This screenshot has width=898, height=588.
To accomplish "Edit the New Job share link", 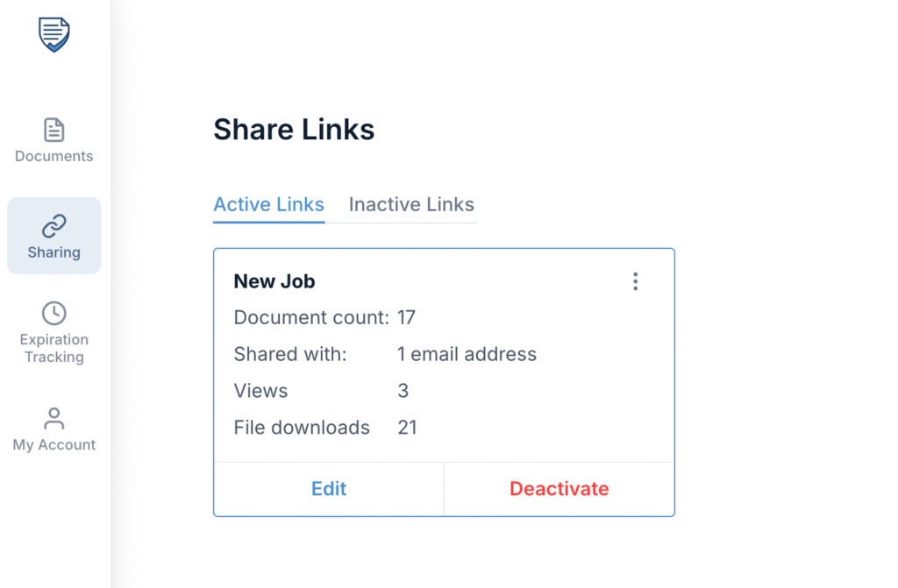I will pyautogui.click(x=329, y=489).
